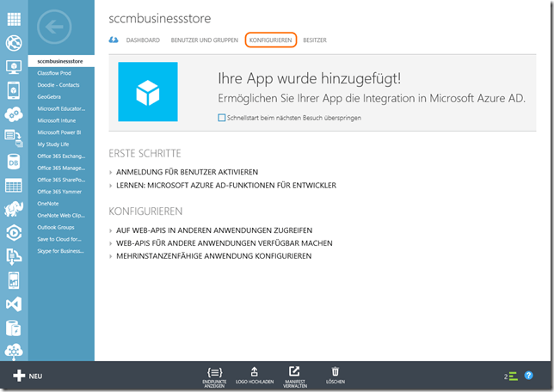
Task: Click the Logo Hochladen upload icon
Action: [254, 371]
